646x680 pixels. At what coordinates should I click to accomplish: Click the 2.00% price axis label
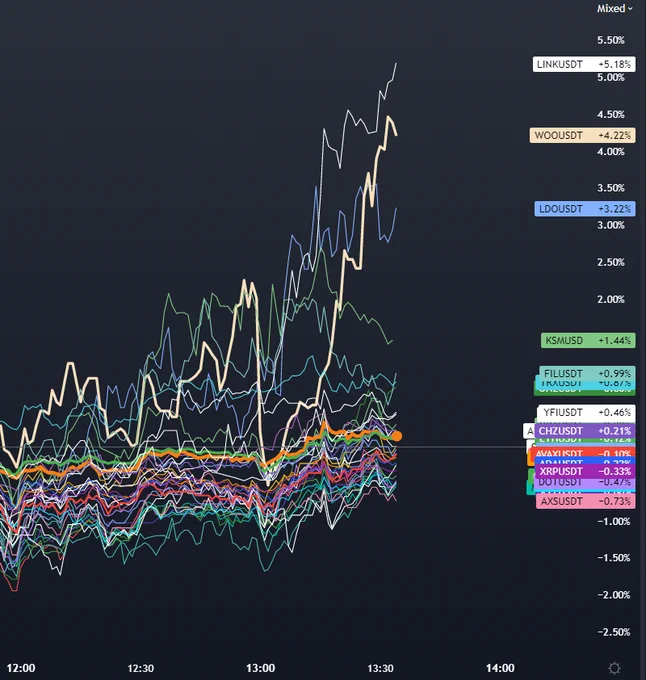[611, 299]
